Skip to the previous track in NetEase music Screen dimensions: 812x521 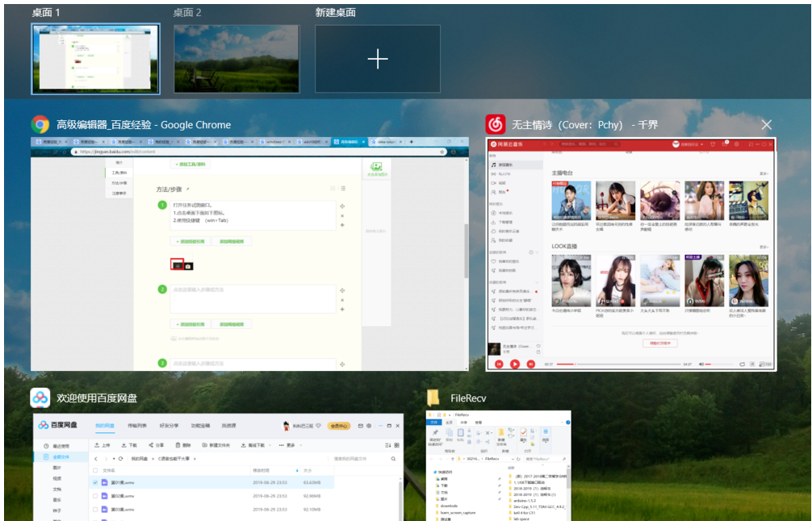499,365
